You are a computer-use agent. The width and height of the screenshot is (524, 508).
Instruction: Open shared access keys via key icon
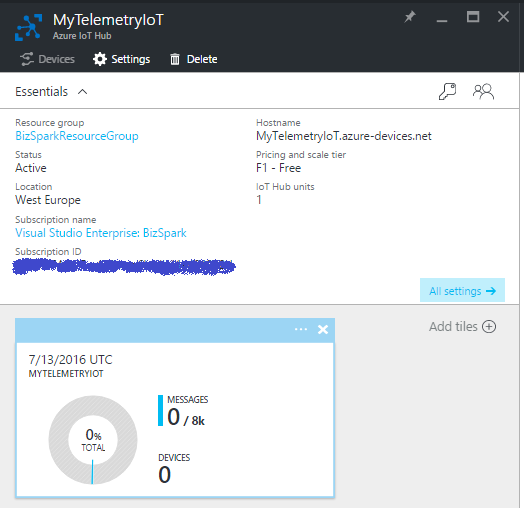[447, 91]
